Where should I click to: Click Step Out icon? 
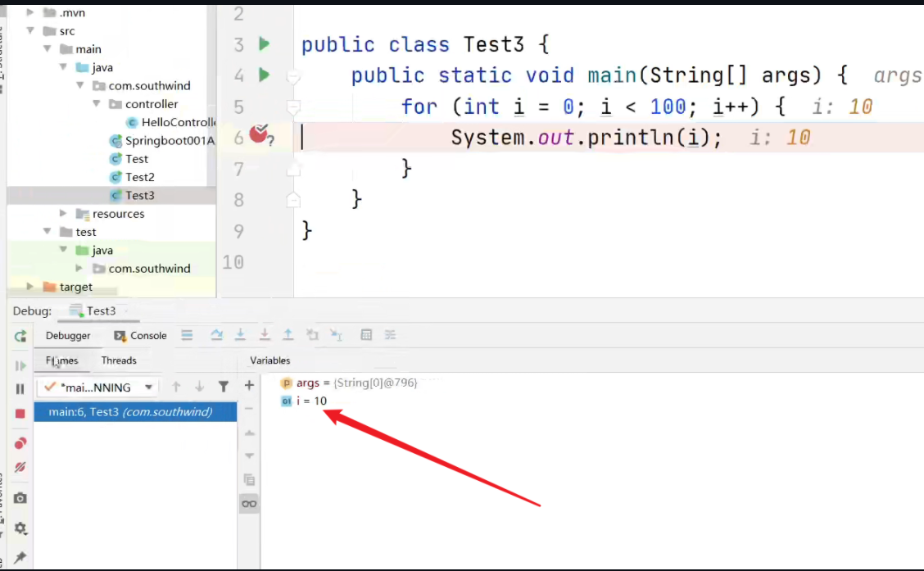[x=288, y=335]
